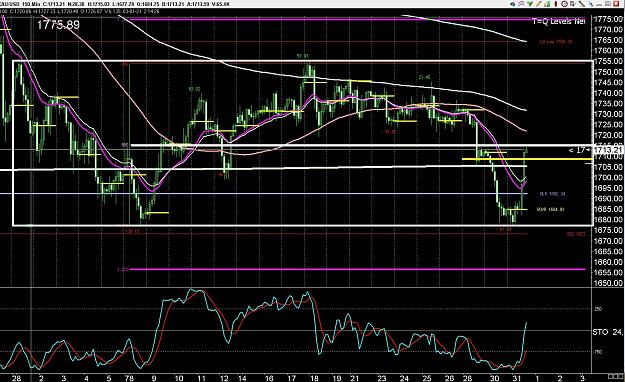Click the small blue tool icon in toolbar
Screen dimensions: 625x382
(x=591, y=4)
